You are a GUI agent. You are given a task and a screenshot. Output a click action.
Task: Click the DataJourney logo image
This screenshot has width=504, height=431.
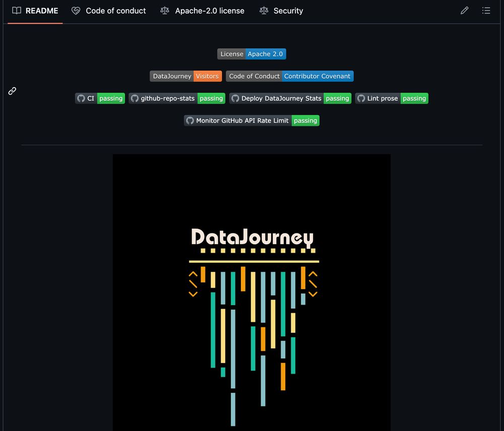(251, 292)
